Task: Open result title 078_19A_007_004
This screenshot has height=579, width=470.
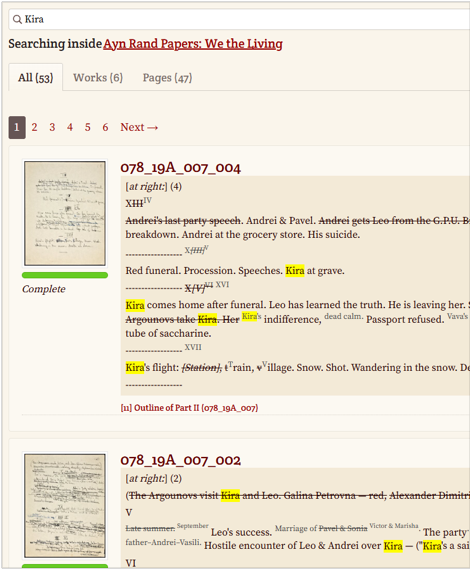Action: coord(181,168)
